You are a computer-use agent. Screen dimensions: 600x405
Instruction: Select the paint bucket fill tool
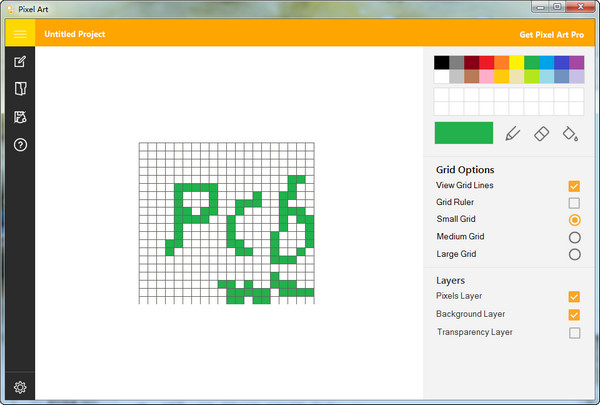pyautogui.click(x=570, y=134)
